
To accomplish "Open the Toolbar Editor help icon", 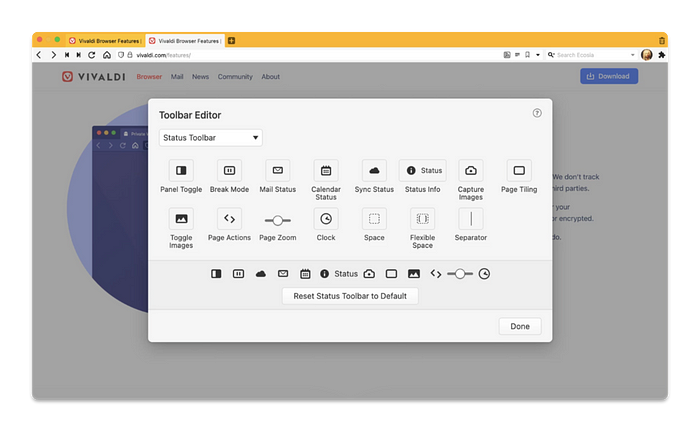I will [537, 113].
